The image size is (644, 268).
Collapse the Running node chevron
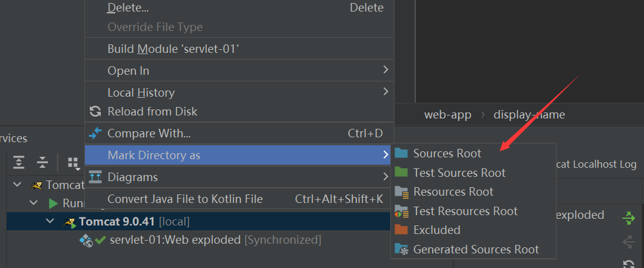[34, 202]
